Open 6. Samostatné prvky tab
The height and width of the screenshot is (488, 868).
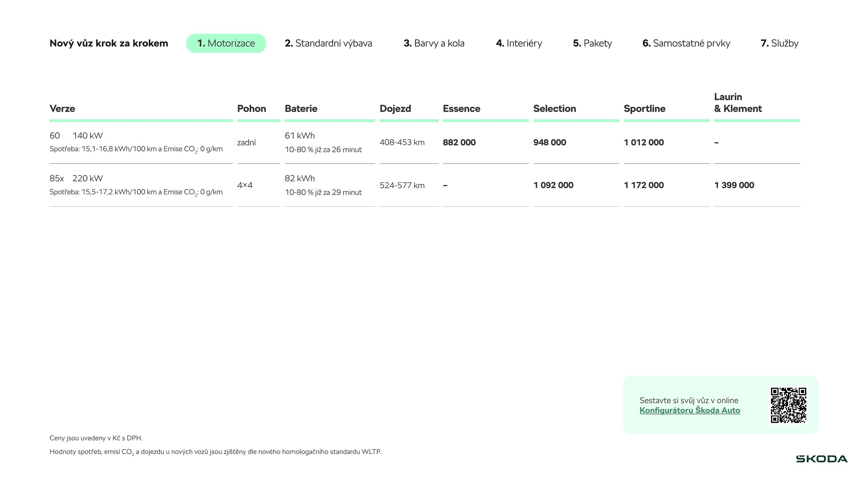[x=686, y=43]
